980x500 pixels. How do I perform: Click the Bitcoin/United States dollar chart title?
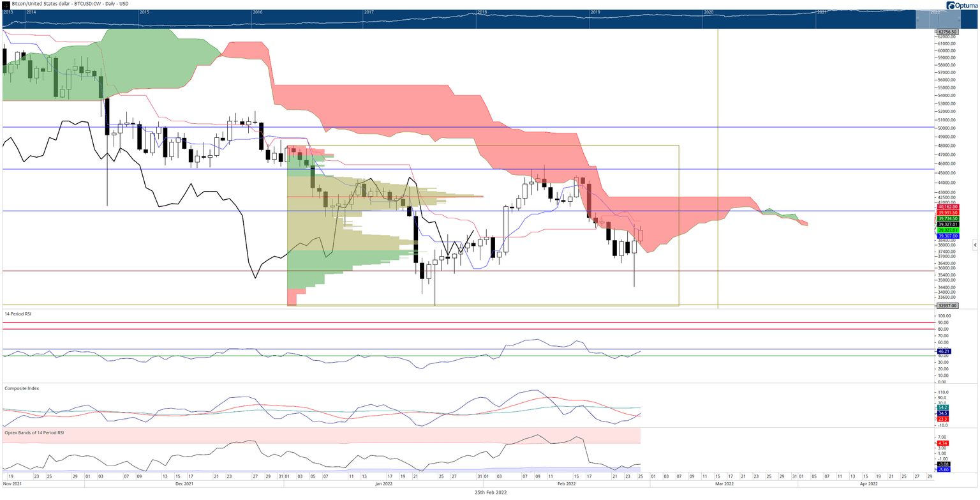coord(70,4)
